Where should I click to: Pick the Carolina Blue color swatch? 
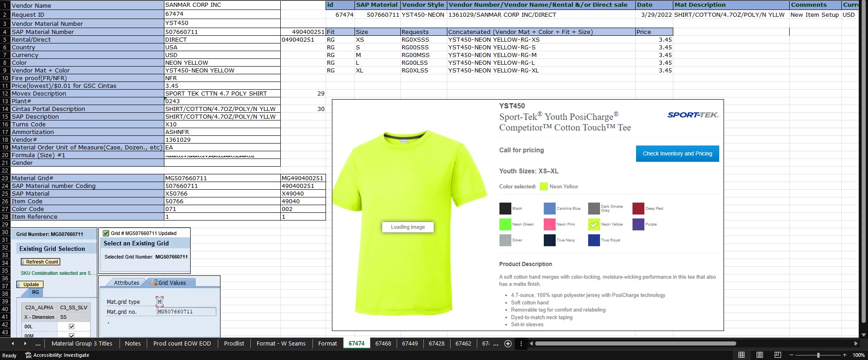[549, 208]
